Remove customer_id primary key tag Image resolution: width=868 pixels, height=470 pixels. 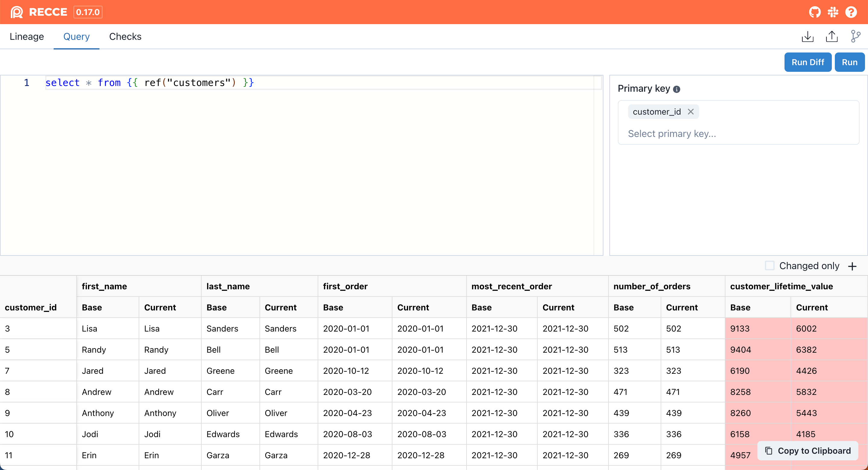691,112
